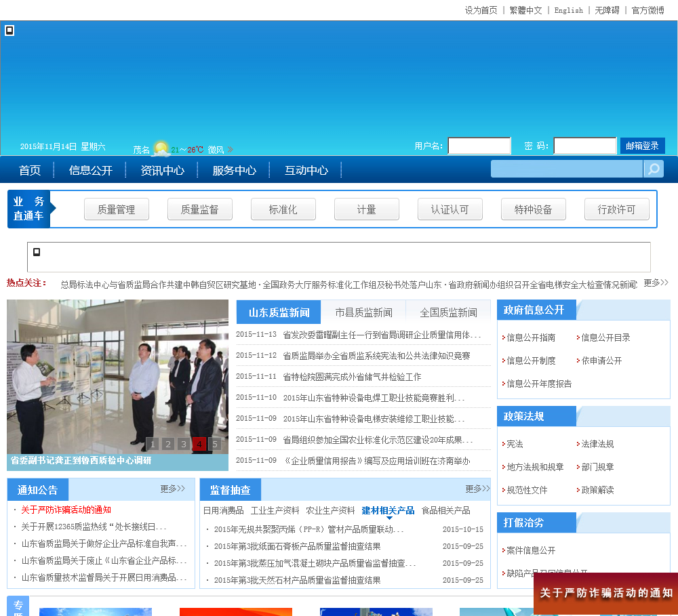Click 设为首页 link
The height and width of the screenshot is (616, 678).
pyautogui.click(x=481, y=10)
